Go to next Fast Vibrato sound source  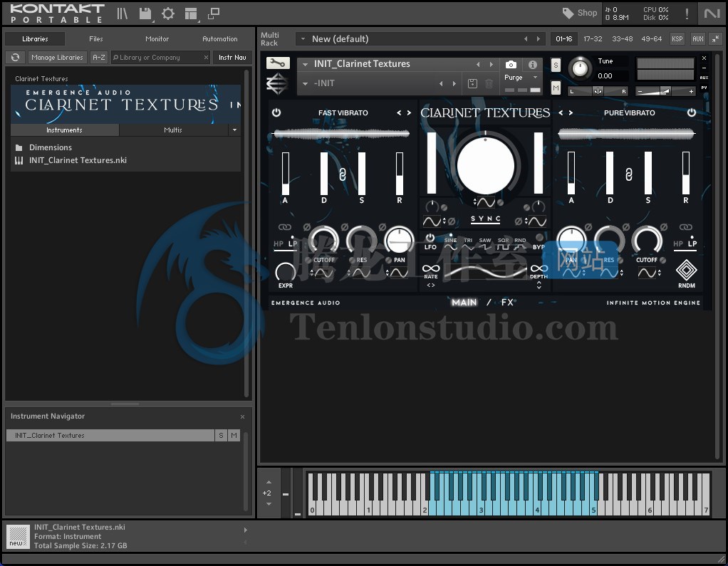pos(409,112)
